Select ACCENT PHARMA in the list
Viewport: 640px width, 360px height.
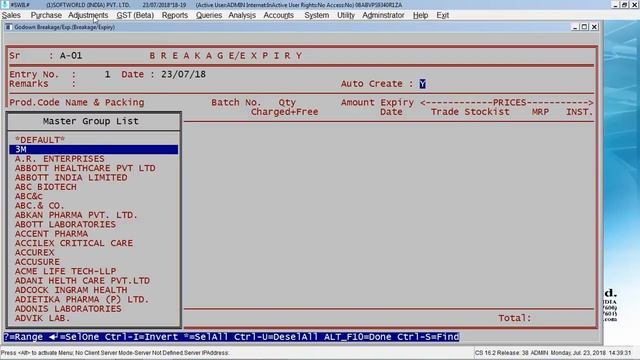(93, 234)
